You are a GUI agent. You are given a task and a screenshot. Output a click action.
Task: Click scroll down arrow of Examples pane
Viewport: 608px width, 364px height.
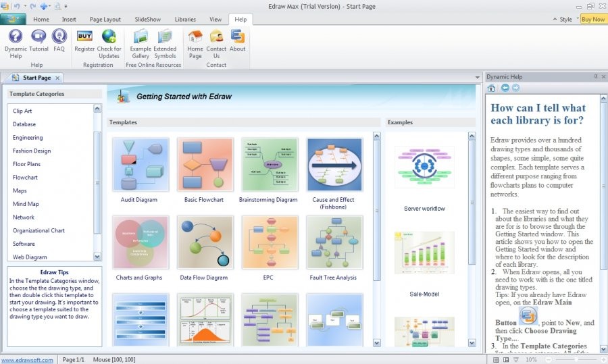[x=472, y=343]
